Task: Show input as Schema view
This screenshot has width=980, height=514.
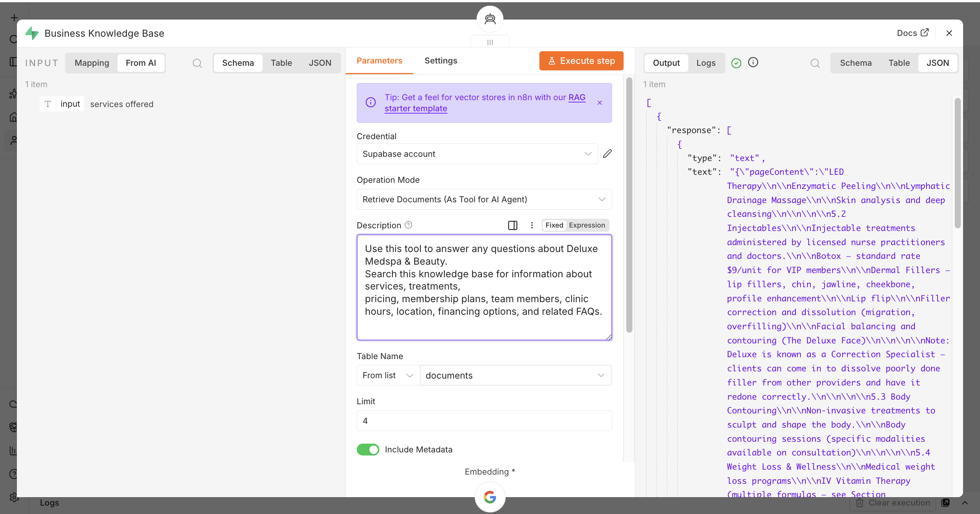Action: pos(238,63)
